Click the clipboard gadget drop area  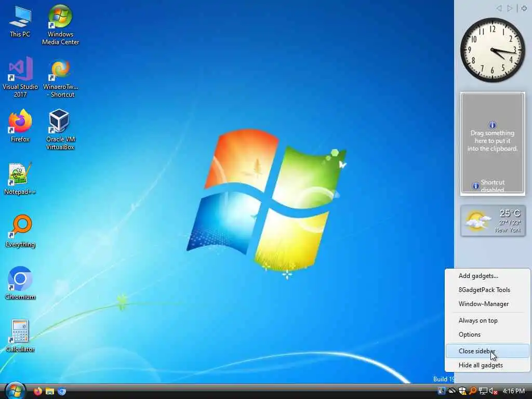click(493, 143)
